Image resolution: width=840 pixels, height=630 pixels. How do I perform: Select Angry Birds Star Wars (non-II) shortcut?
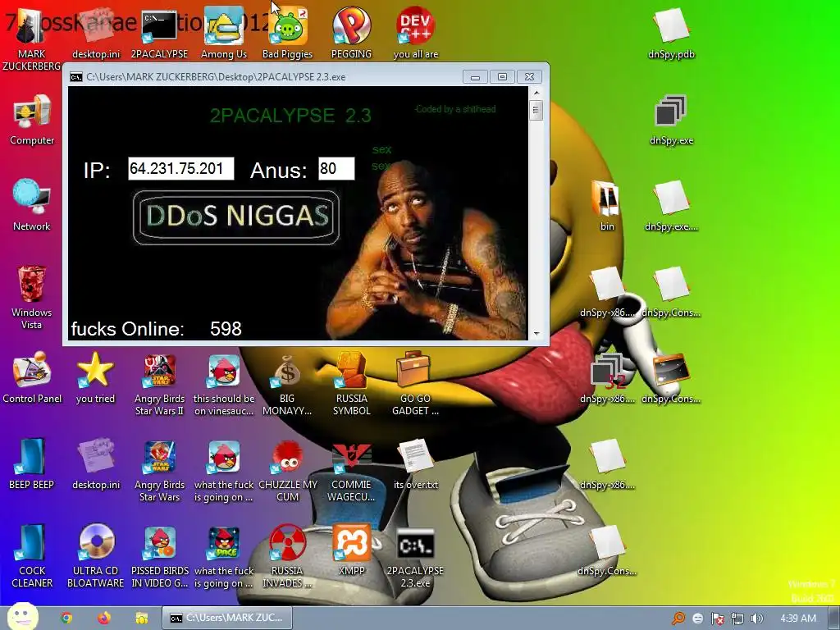[159, 456]
